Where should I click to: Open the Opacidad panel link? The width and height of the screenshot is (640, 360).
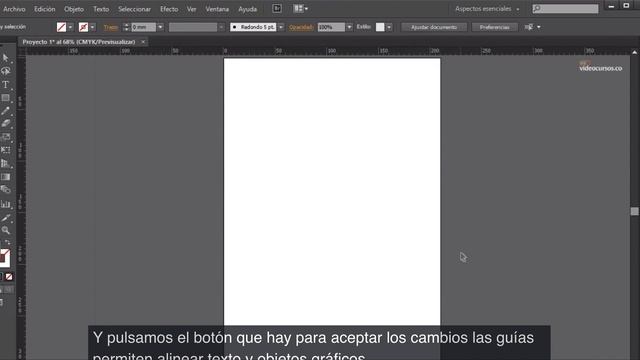tap(301, 27)
